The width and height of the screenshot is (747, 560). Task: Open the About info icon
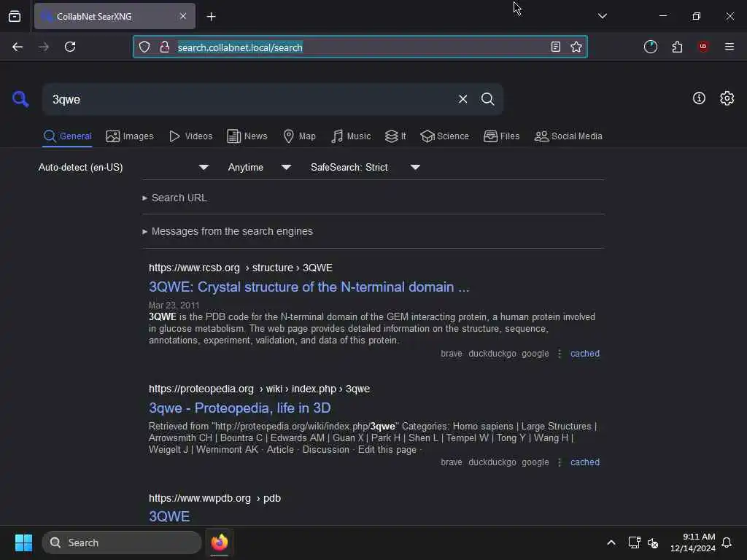[x=699, y=98]
